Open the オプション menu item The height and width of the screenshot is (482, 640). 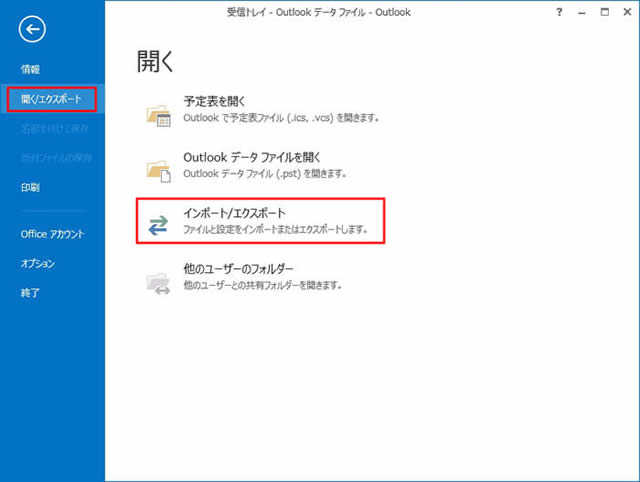(x=38, y=263)
